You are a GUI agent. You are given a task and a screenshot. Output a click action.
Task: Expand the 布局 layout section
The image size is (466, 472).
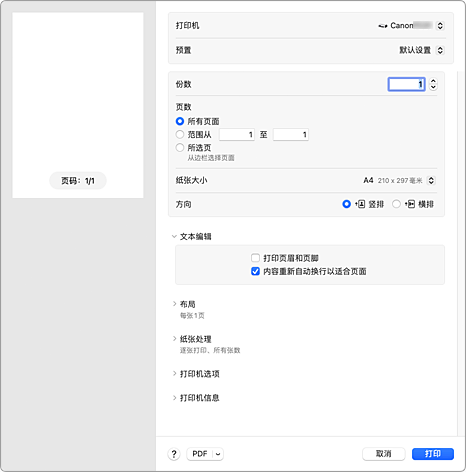tap(174, 304)
